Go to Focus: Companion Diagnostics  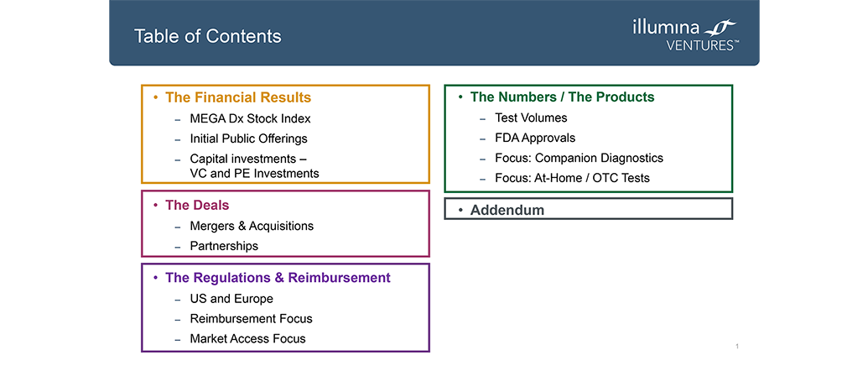click(579, 159)
